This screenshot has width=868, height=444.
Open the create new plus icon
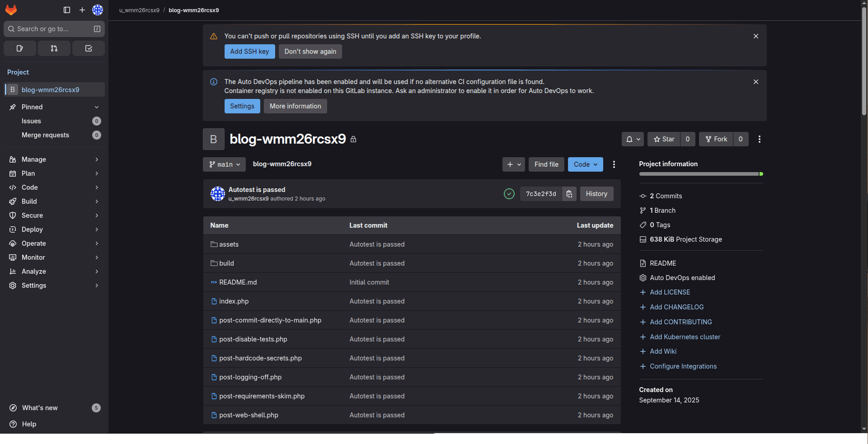pos(82,10)
